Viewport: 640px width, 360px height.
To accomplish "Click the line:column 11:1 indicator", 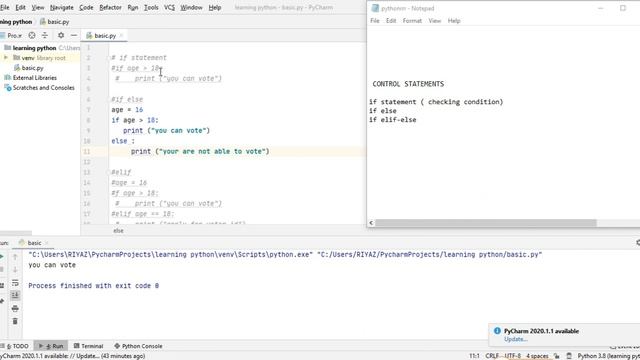I will [x=474, y=356].
